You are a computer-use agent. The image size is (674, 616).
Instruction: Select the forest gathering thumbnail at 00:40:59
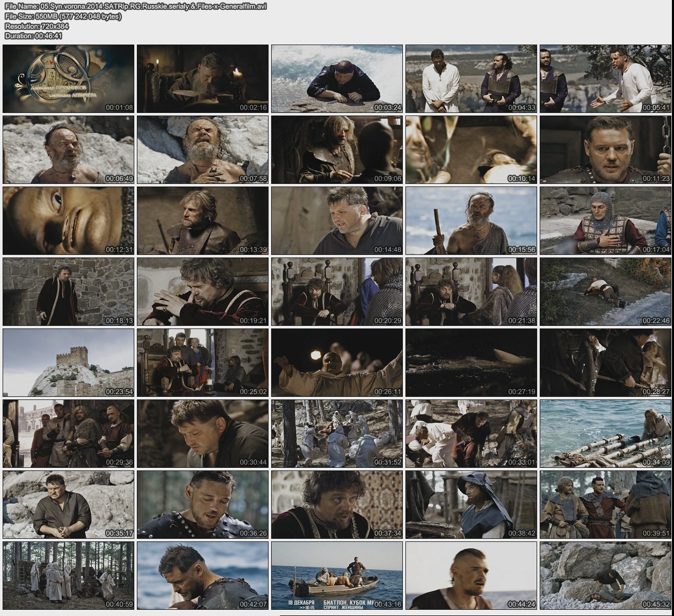[x=68, y=576]
